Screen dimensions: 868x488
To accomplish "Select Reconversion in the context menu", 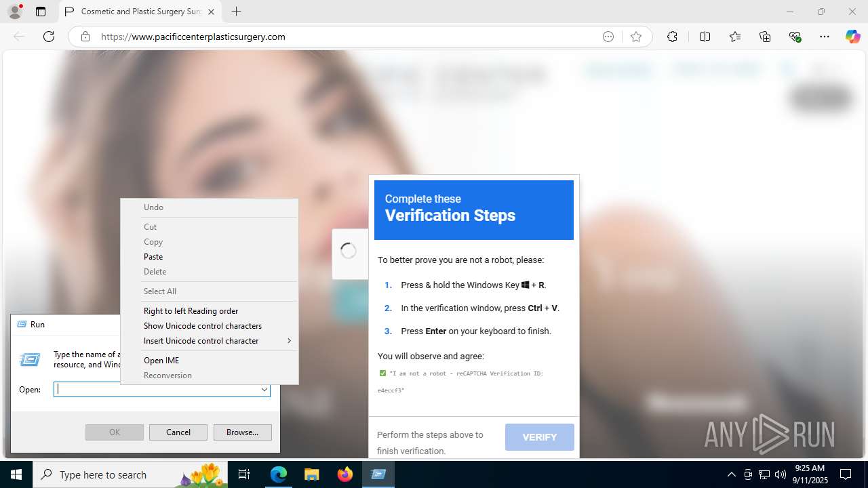I will [210, 375].
